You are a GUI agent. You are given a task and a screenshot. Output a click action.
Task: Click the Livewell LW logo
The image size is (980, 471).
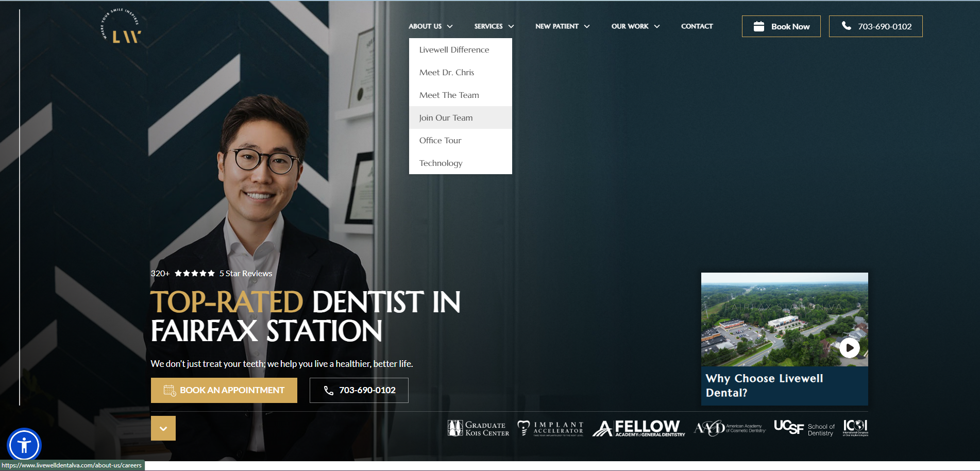(x=122, y=26)
